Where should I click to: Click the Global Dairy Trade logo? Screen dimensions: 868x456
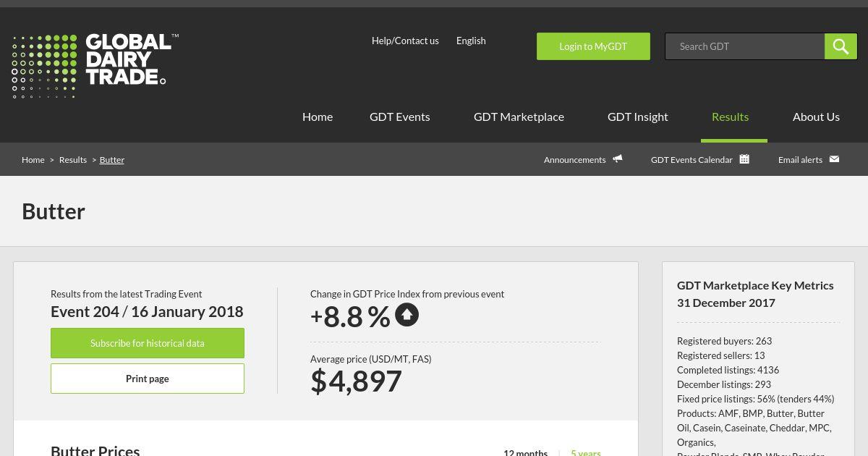point(95,66)
